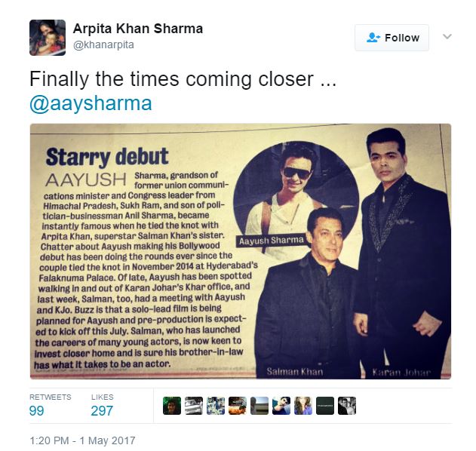This screenshot has width=476, height=451.
Task: Open the tweet timestamp 1:20 PM - 1 May 2017
Action: click(82, 440)
